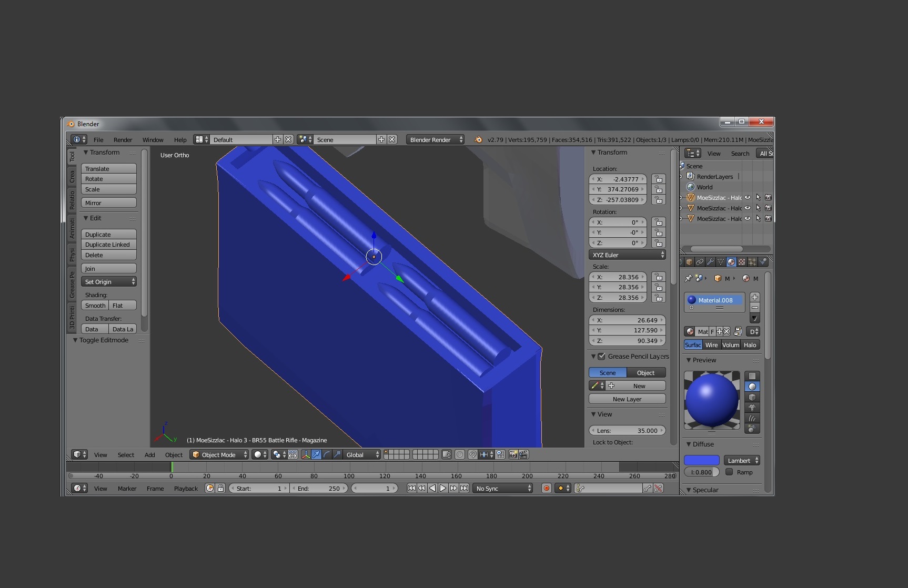Enable the Ramp checkbox under Diffuse
Image resolution: width=908 pixels, height=588 pixels.
click(729, 472)
